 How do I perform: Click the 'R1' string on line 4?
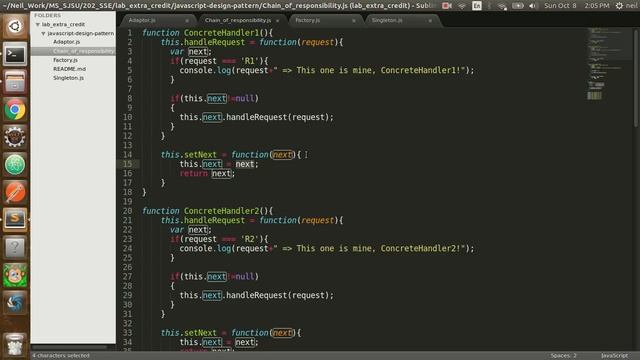(x=249, y=61)
